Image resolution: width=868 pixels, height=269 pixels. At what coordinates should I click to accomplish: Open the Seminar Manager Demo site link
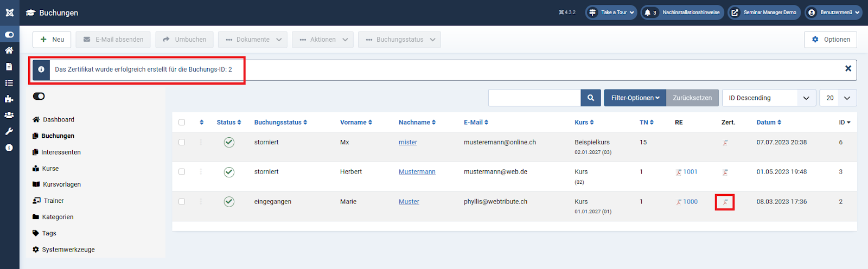coord(764,12)
